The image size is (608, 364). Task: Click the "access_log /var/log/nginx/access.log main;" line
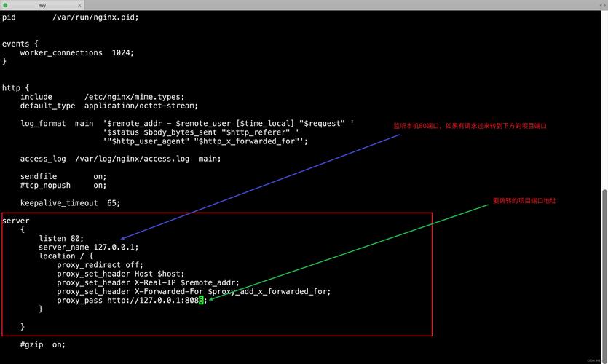[x=120, y=159]
